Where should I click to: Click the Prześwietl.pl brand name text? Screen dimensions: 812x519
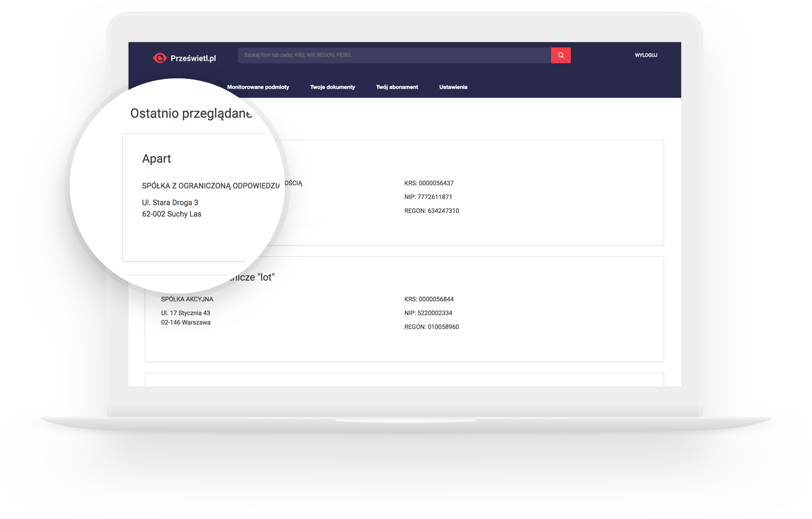click(193, 58)
